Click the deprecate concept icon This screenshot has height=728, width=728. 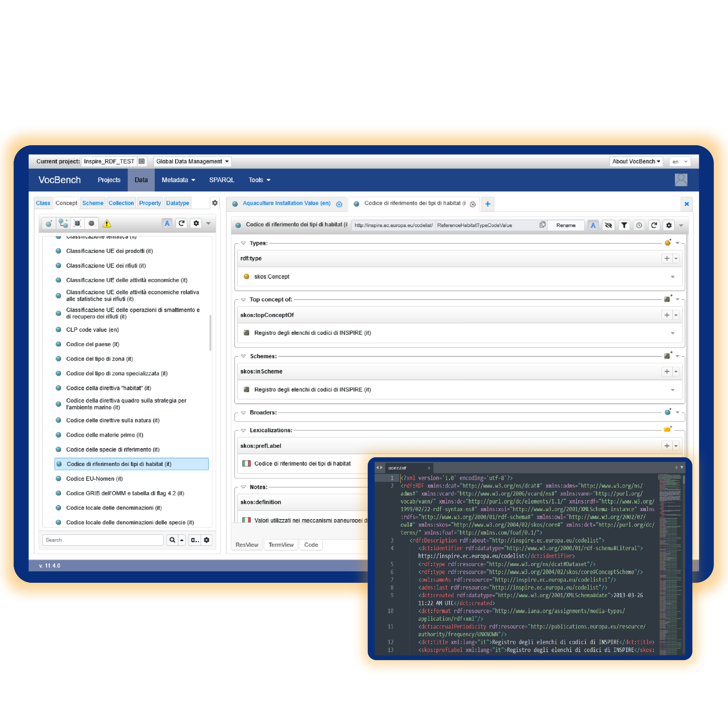(x=91, y=223)
